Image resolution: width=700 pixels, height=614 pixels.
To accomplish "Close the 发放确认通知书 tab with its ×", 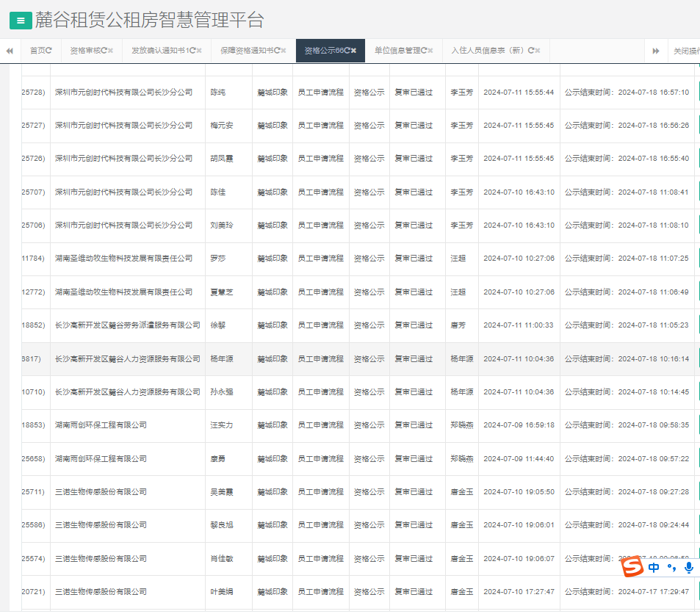I will coord(198,51).
